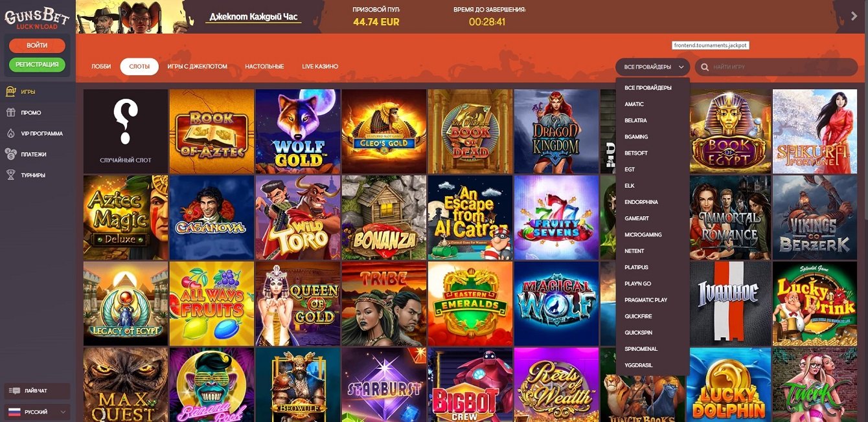Screen dimensions: 868x422
Task: Switch to the Настольные tab
Action: coord(264,67)
